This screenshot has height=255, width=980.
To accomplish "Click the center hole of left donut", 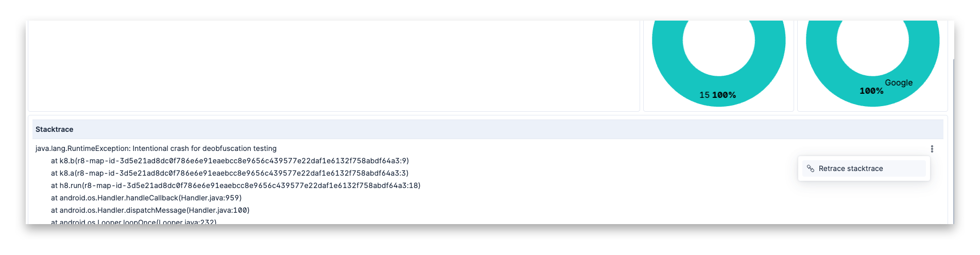I will (x=719, y=41).
